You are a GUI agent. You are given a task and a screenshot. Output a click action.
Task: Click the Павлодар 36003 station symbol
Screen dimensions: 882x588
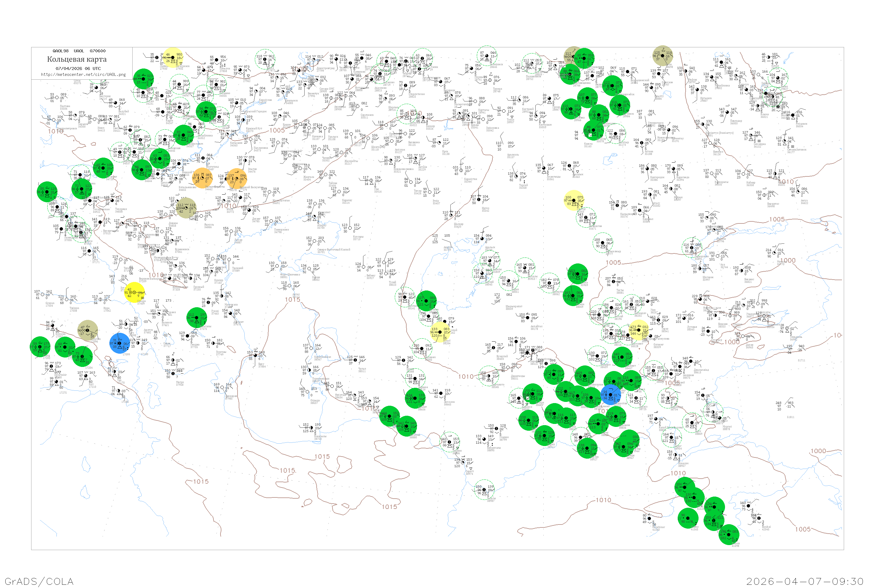[727, 113]
